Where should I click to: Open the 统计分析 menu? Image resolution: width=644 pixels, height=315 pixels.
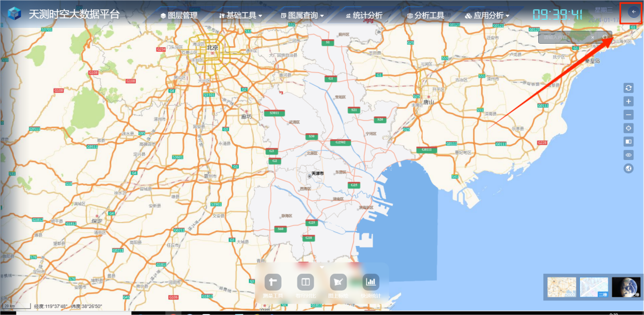coord(363,15)
